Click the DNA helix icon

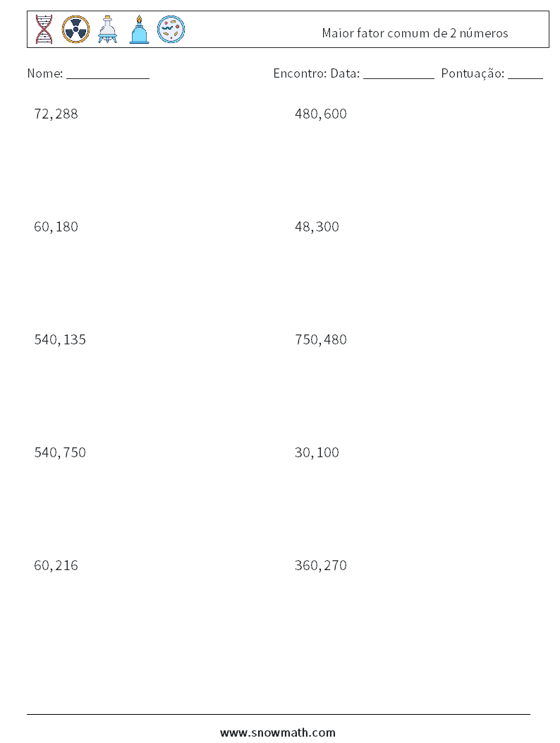(44, 30)
